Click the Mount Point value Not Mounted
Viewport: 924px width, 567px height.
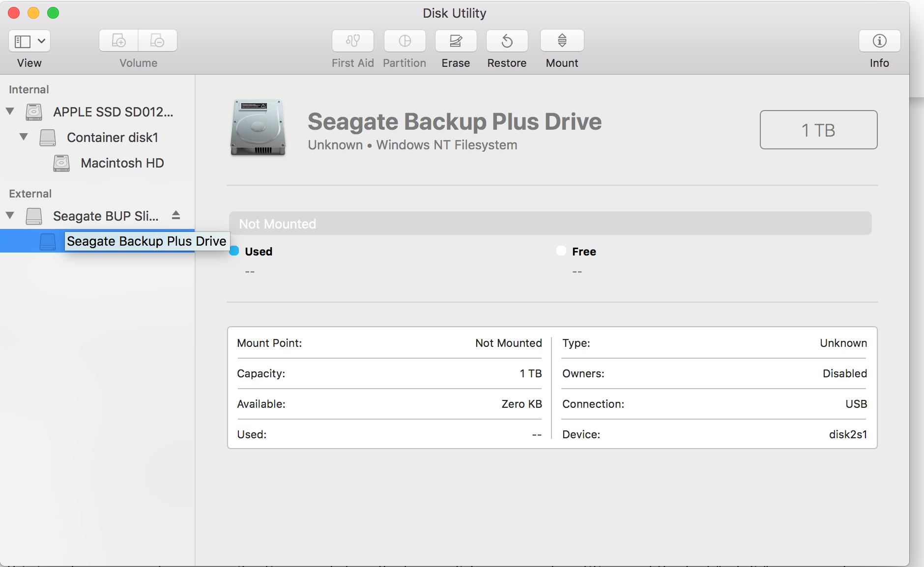click(509, 343)
